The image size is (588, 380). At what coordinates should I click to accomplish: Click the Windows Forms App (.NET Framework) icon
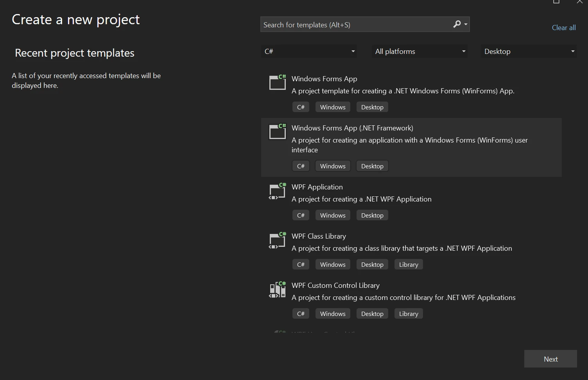pyautogui.click(x=278, y=132)
